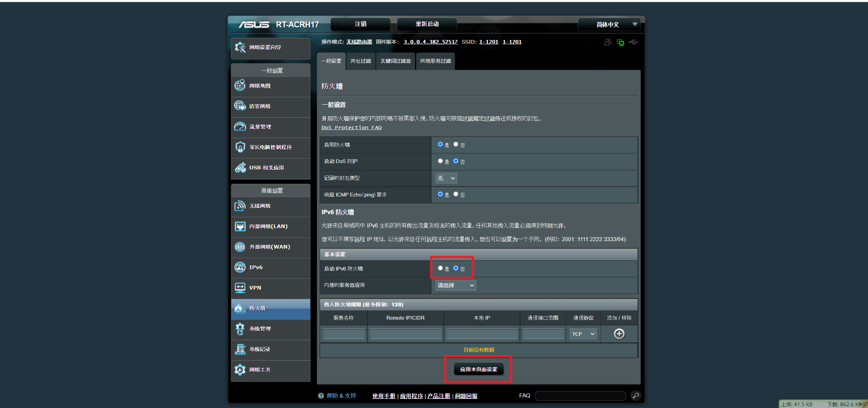Open the 使用手册 manual link
This screenshot has height=408, width=868.
click(384, 396)
